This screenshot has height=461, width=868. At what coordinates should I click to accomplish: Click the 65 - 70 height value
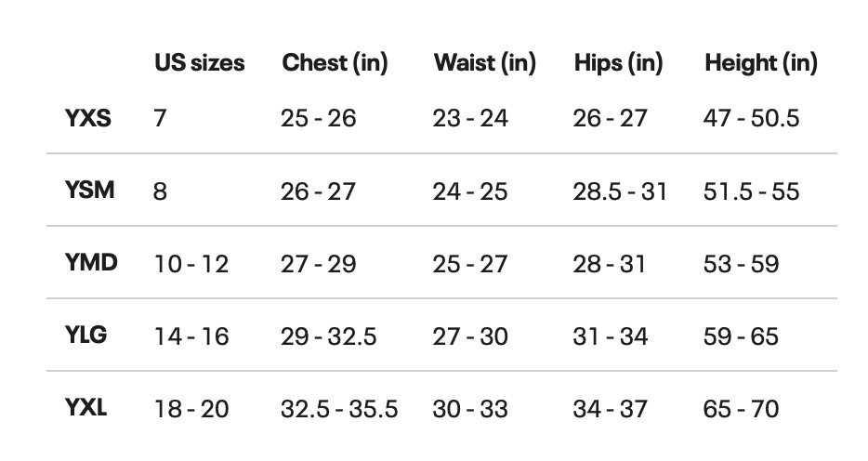coord(742,409)
